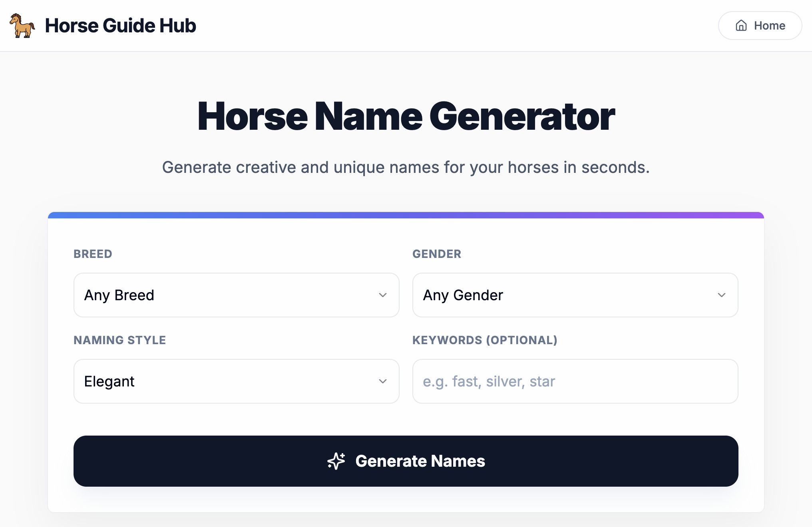Screen dimensions: 812x527
Task: Select the GENDER field label
Action: click(x=437, y=254)
